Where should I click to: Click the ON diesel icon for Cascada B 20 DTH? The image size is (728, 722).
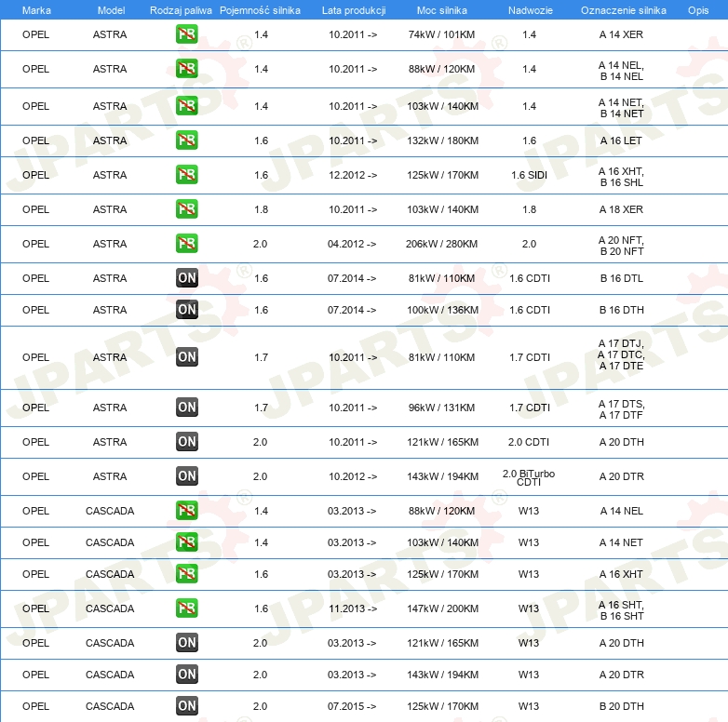(x=186, y=706)
